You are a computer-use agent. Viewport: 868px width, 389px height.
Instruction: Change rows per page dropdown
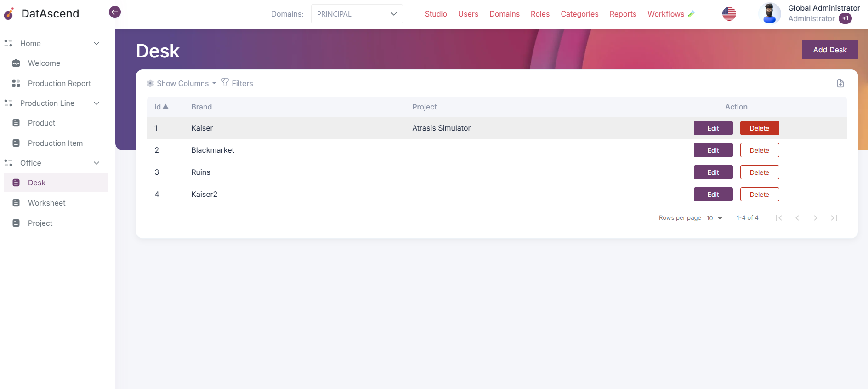tap(715, 218)
